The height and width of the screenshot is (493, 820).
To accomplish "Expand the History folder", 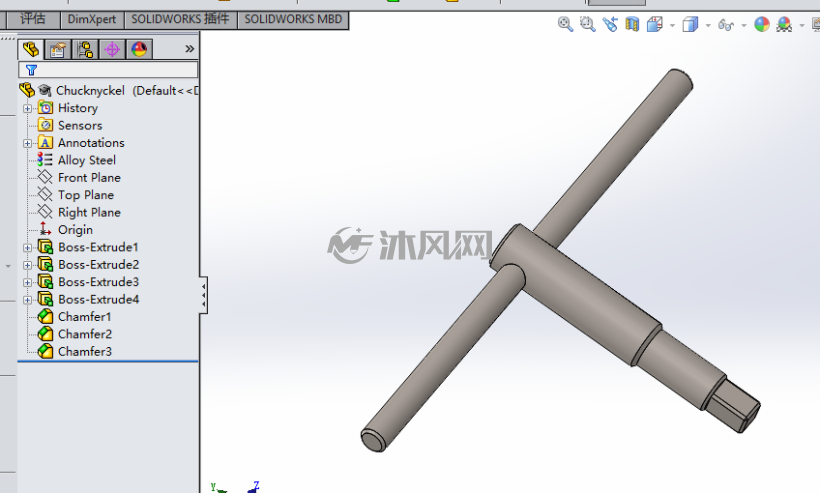I will [x=28, y=108].
